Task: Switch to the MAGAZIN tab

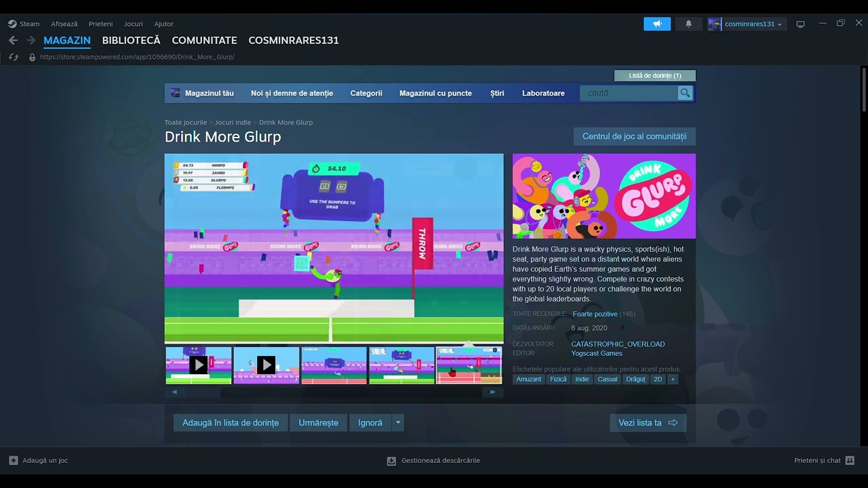Action: [67, 41]
